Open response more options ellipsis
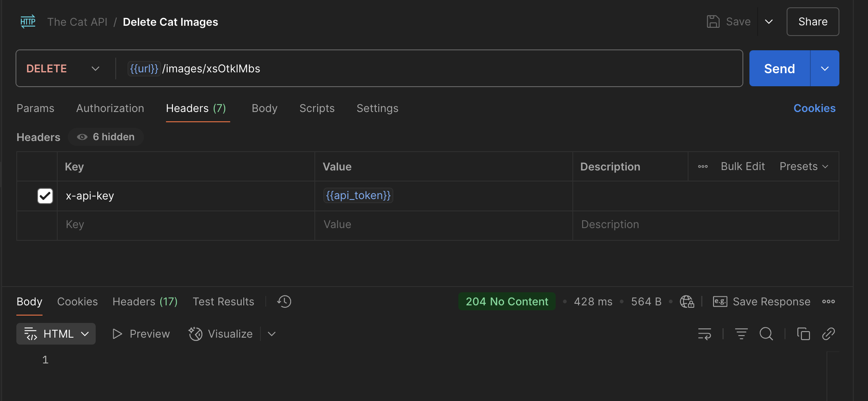The height and width of the screenshot is (401, 868). [x=828, y=302]
